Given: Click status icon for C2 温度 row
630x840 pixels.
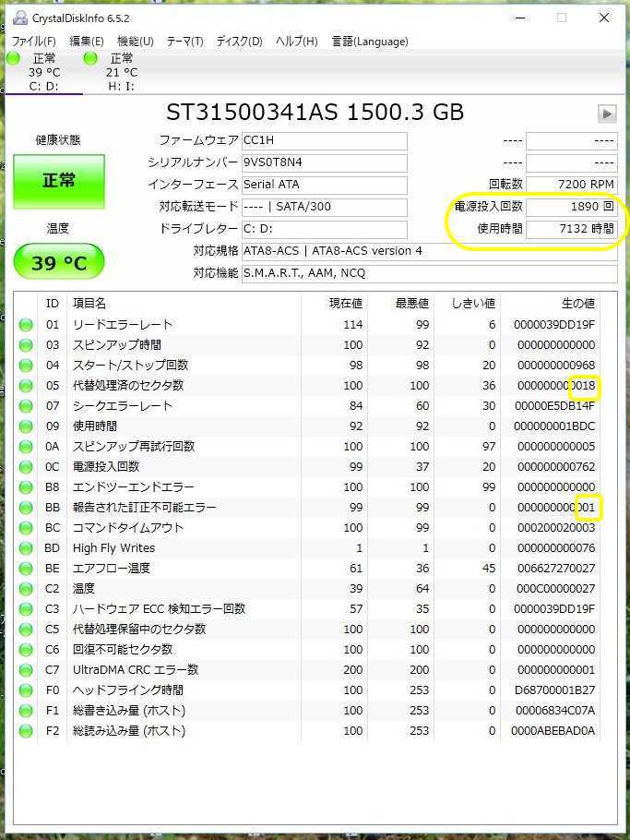Looking at the screenshot, I should tap(26, 589).
